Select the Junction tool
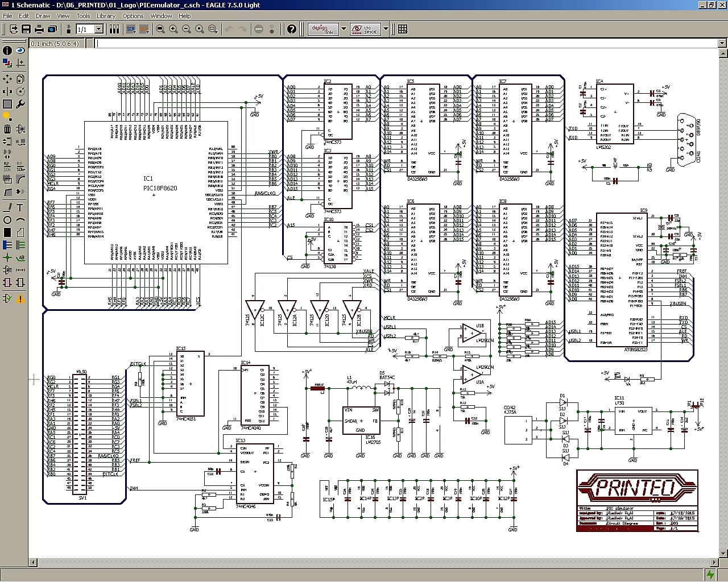The width and height of the screenshot is (728, 582). point(7,257)
